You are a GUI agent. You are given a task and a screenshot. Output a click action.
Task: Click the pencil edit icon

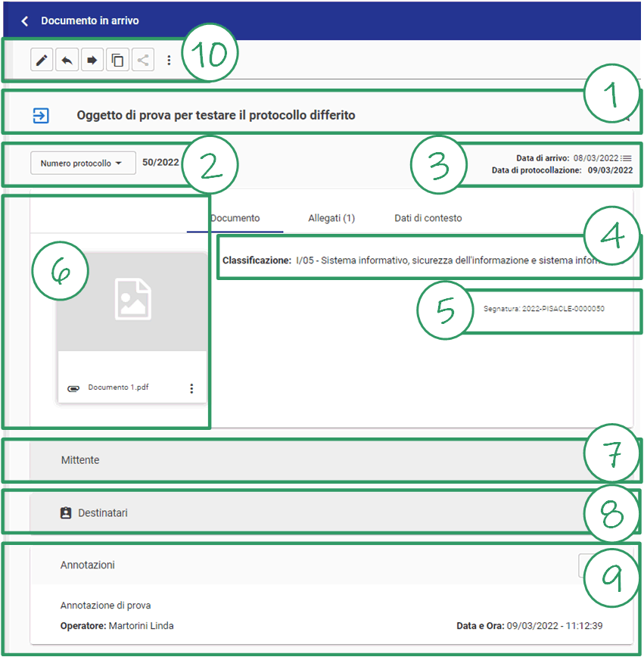pyautogui.click(x=42, y=61)
